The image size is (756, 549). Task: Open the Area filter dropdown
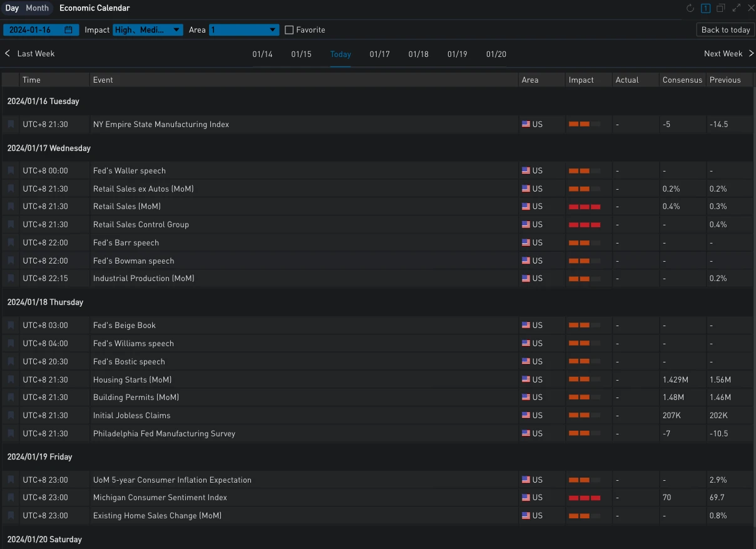(x=244, y=30)
